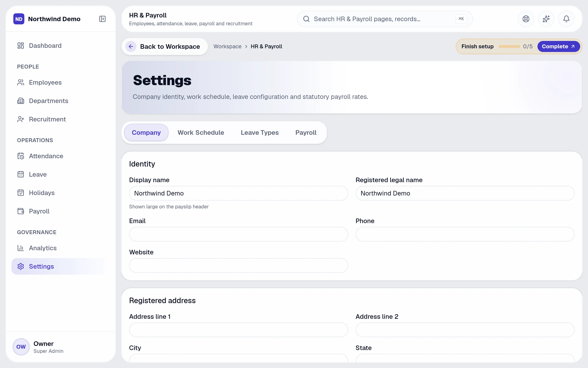Click the search magnifier icon
Viewport: 588px width, 368px height.
click(306, 19)
